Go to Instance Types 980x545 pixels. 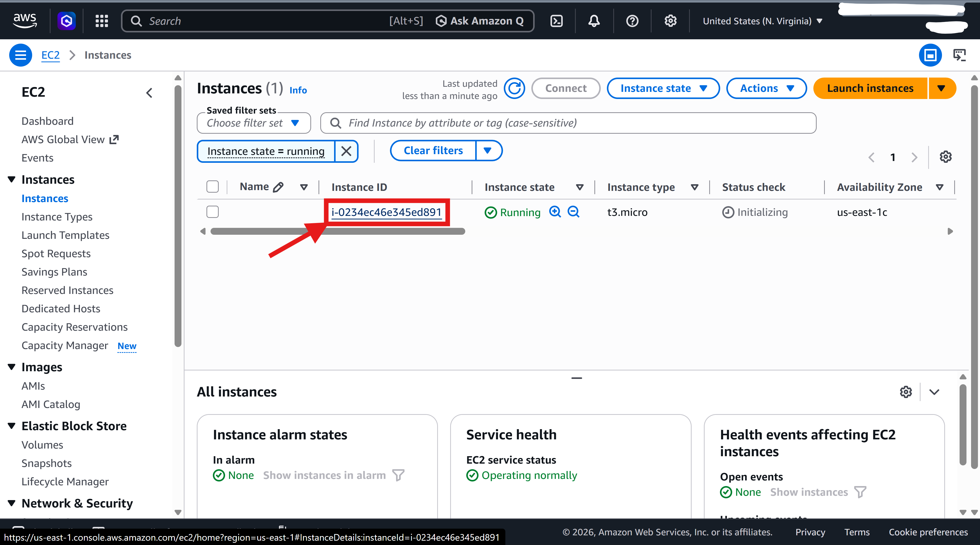[x=57, y=217]
